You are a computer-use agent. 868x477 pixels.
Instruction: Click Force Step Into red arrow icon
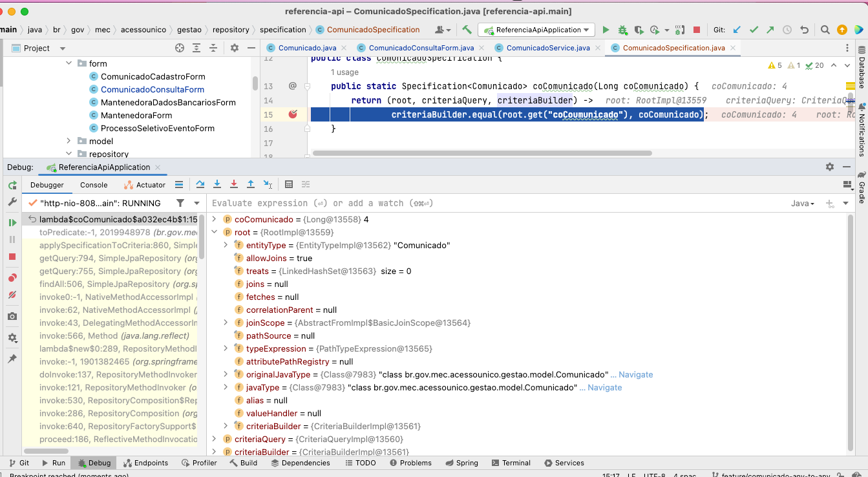(x=234, y=185)
